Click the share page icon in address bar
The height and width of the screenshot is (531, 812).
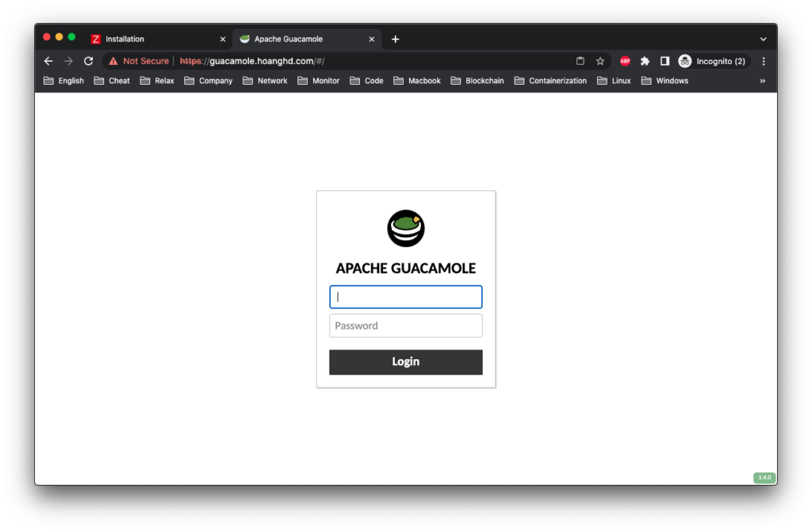(580, 61)
